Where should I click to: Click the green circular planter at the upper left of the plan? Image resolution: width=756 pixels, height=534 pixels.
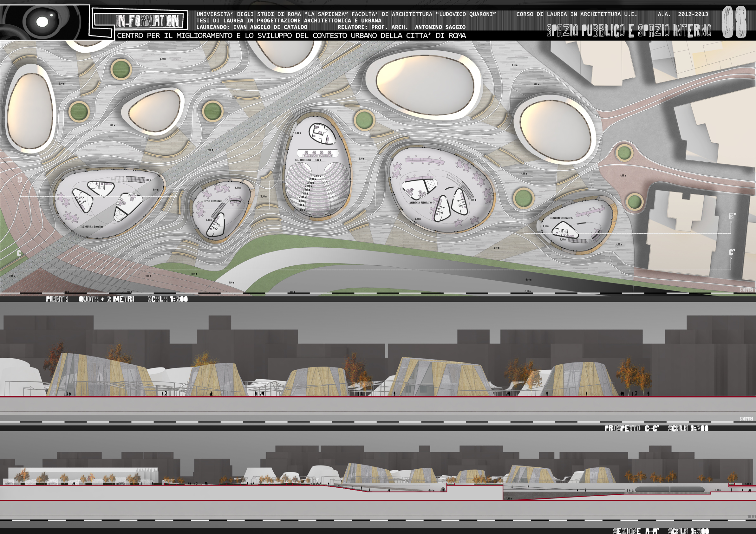pyautogui.click(x=121, y=69)
